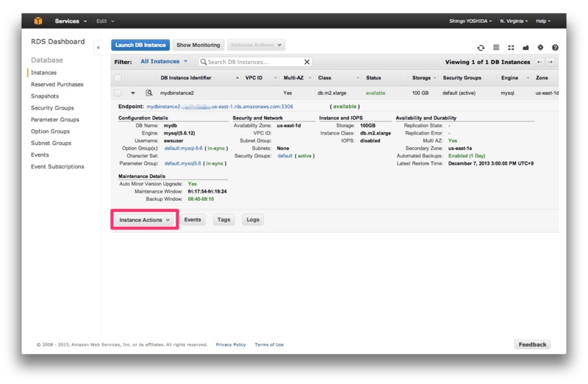This screenshot has width=588, height=384.
Task: Sort by the Storage column header
Action: (x=421, y=78)
